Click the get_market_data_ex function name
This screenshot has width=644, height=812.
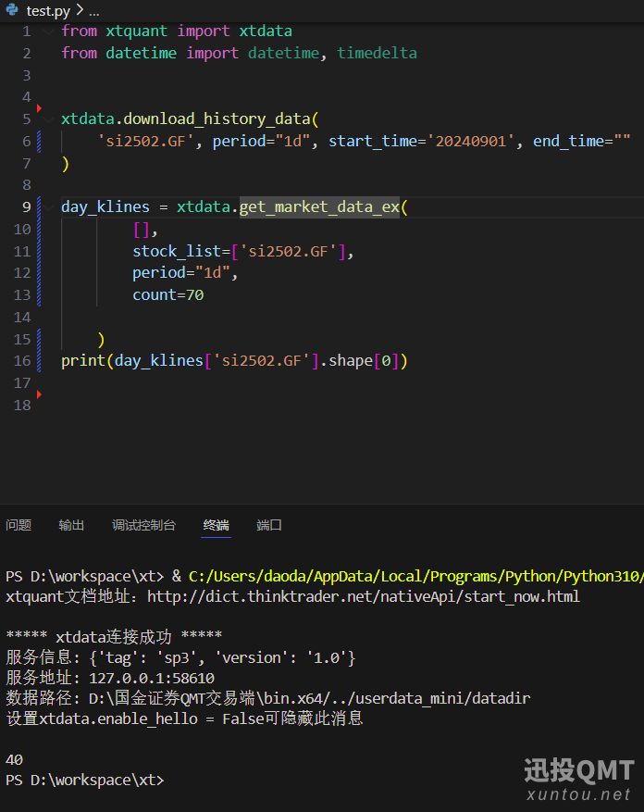[x=319, y=207]
